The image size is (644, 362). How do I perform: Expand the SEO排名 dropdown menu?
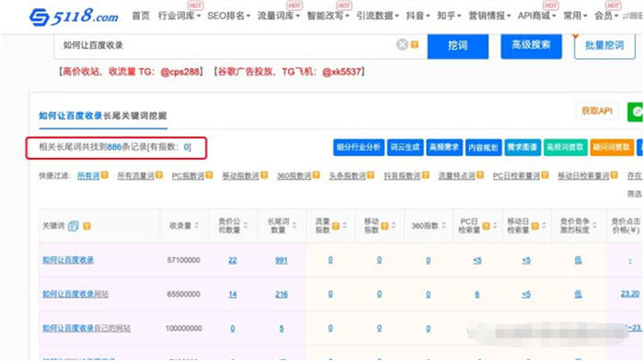point(228,16)
